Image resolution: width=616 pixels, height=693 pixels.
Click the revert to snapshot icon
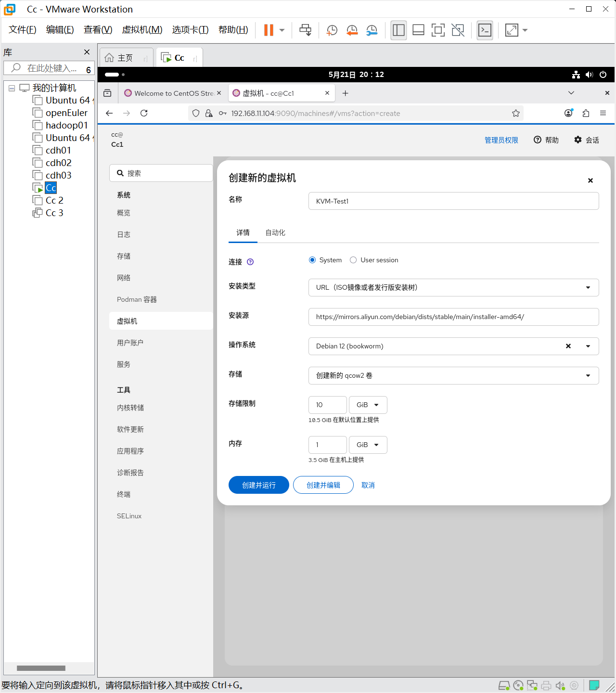point(352,30)
